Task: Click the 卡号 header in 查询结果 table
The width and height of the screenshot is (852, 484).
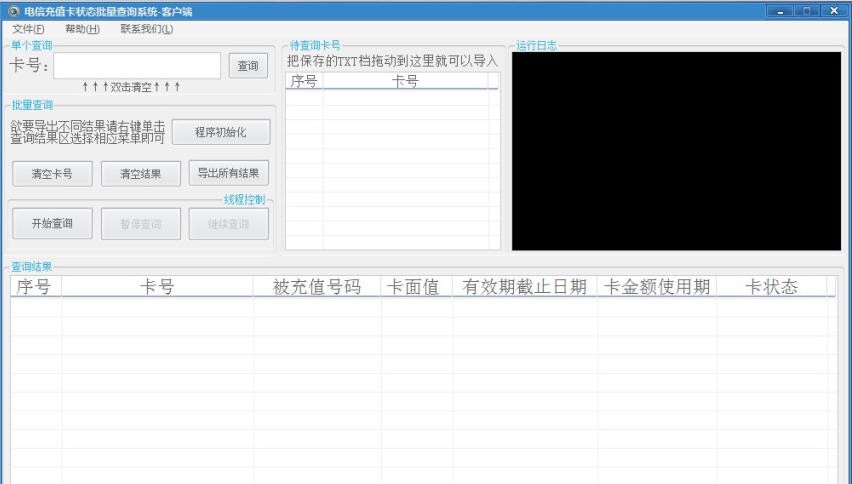Action: [x=157, y=287]
